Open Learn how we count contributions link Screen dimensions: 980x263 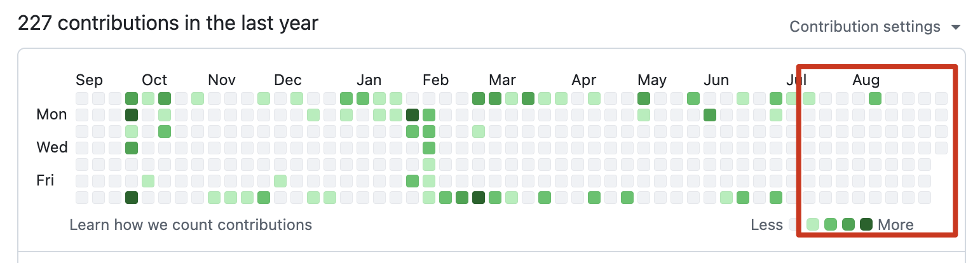click(191, 224)
